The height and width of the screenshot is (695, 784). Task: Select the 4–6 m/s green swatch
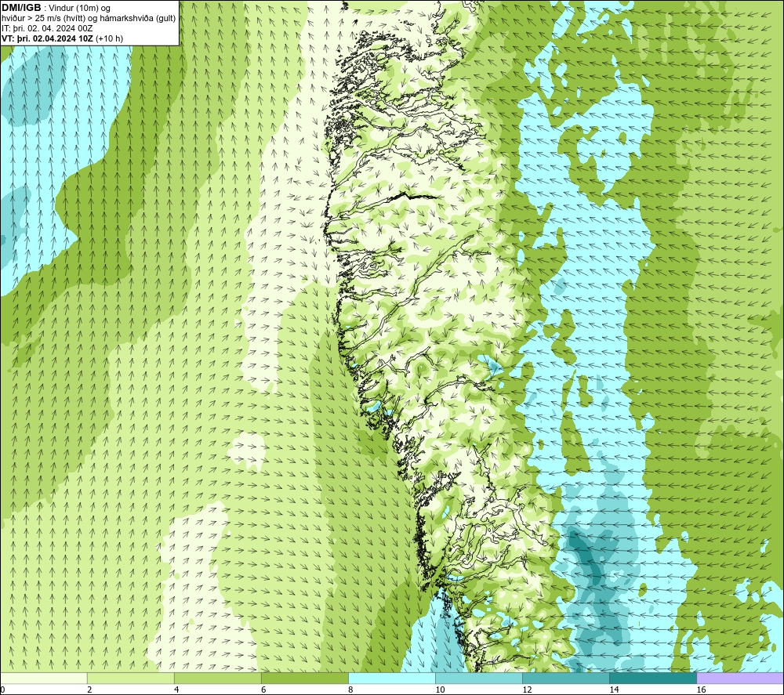pos(217,678)
